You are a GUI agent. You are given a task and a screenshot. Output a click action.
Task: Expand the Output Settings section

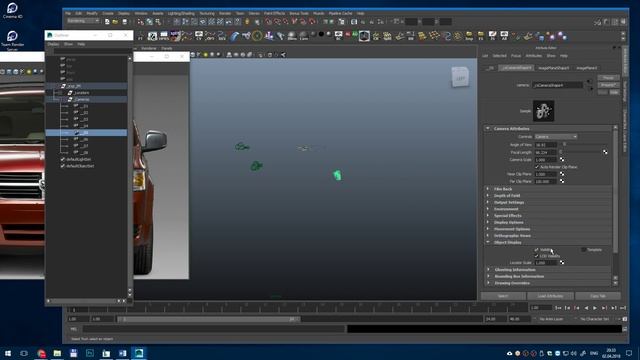click(488, 202)
